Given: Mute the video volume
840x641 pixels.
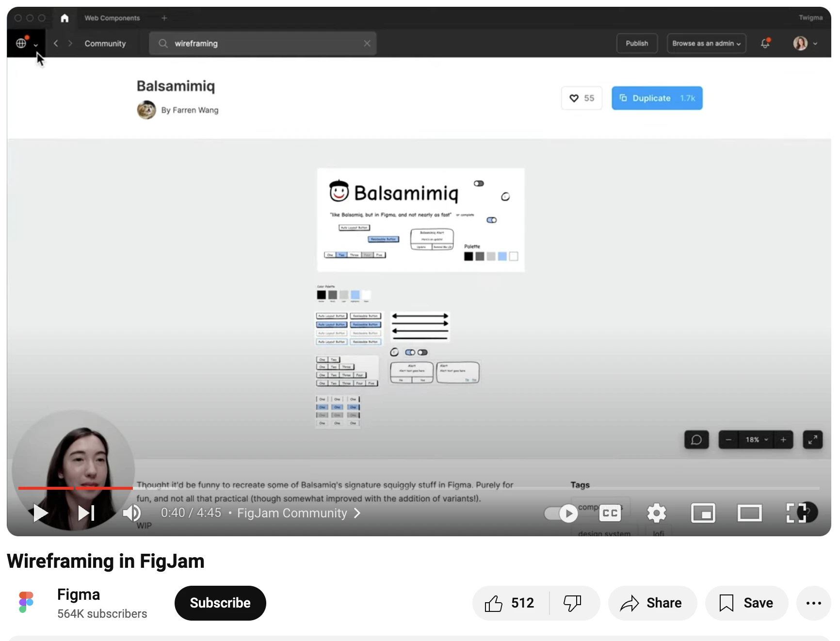Looking at the screenshot, I should [x=131, y=513].
